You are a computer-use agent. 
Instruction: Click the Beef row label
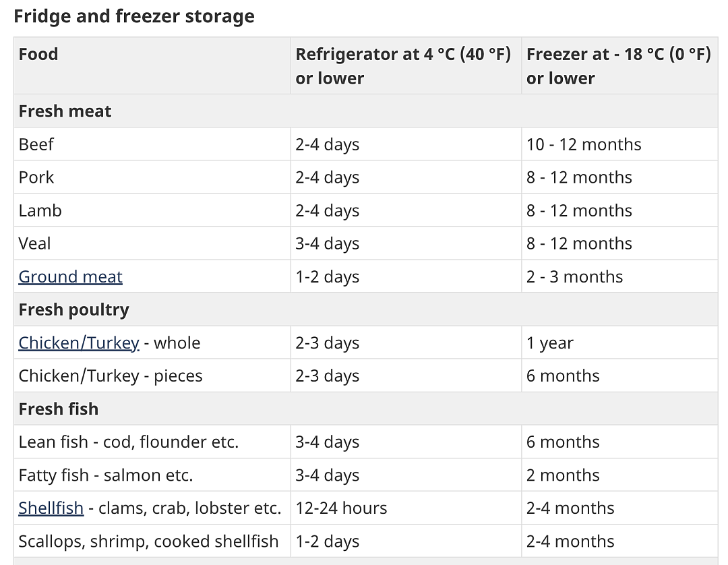[36, 144]
